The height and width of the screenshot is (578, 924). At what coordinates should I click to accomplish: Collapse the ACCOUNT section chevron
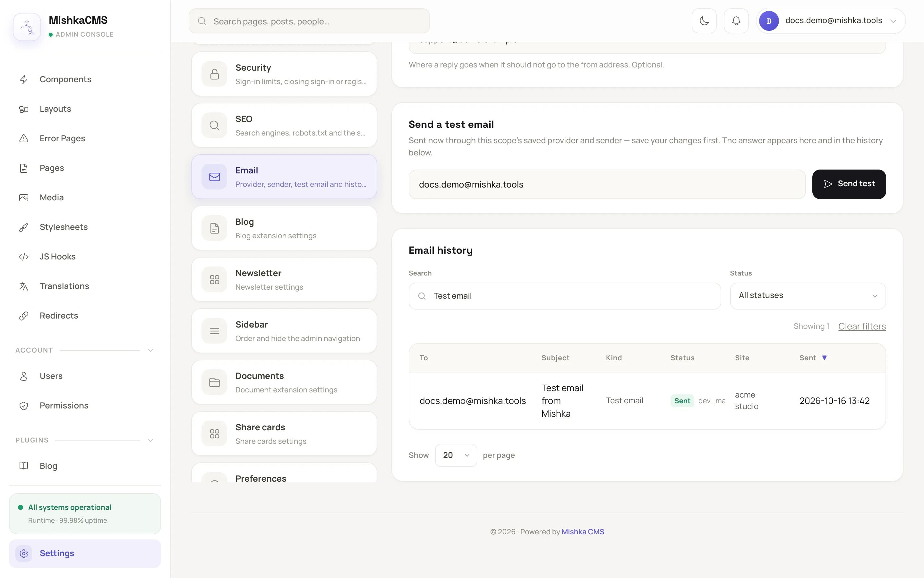pyautogui.click(x=150, y=350)
